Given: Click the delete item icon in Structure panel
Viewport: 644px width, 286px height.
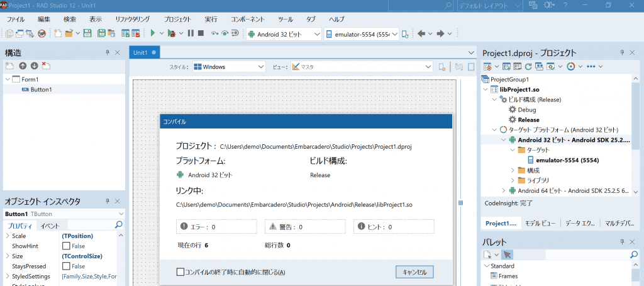Looking at the screenshot, I should (45, 66).
